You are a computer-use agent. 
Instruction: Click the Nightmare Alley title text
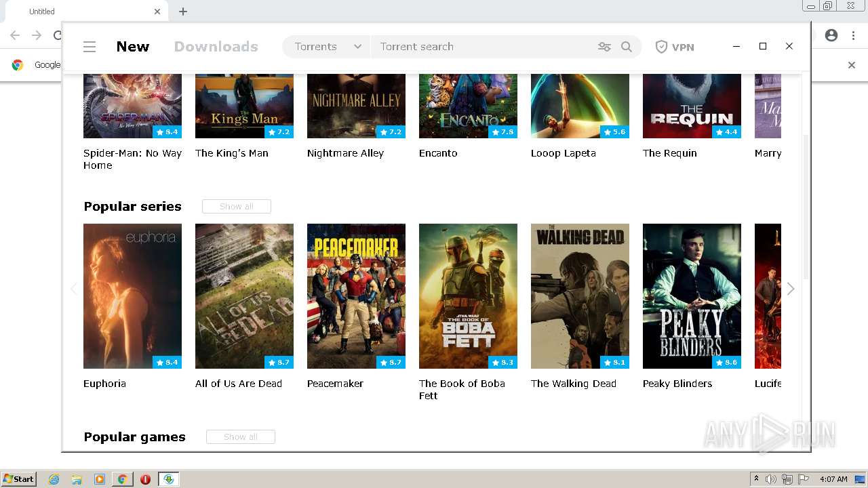point(345,153)
